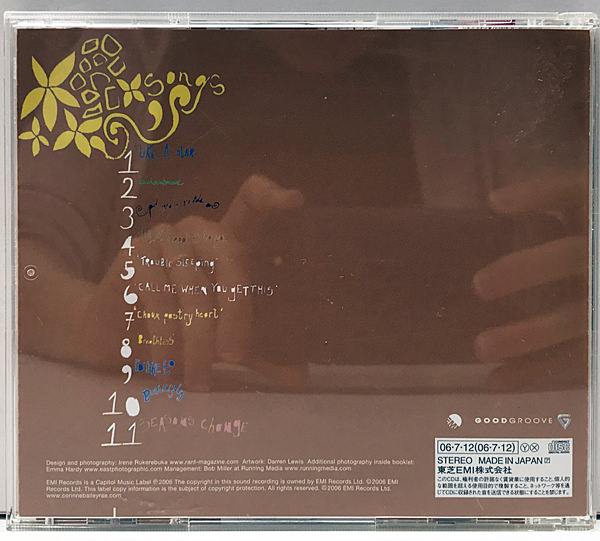Click 'EMI Records is a Capitol Music Label'
This screenshot has width=600, height=541.
99,482
